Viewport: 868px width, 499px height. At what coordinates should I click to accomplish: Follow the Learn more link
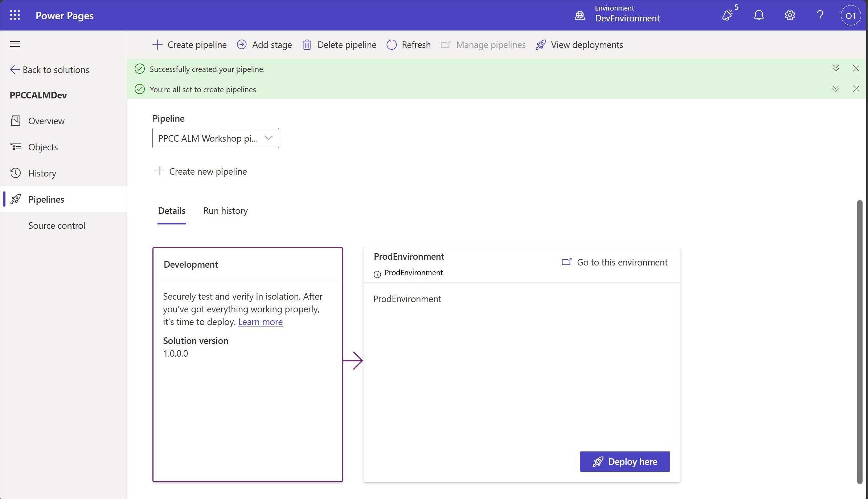260,322
